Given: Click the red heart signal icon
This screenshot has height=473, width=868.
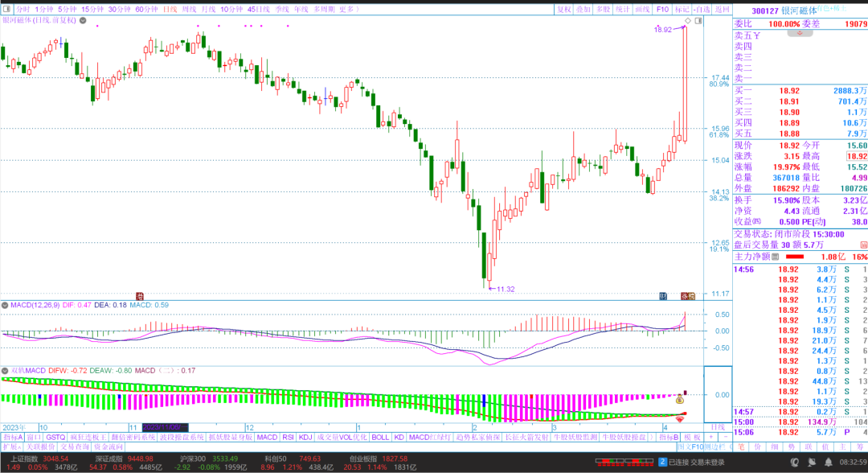Looking at the screenshot, I should coord(680,418).
